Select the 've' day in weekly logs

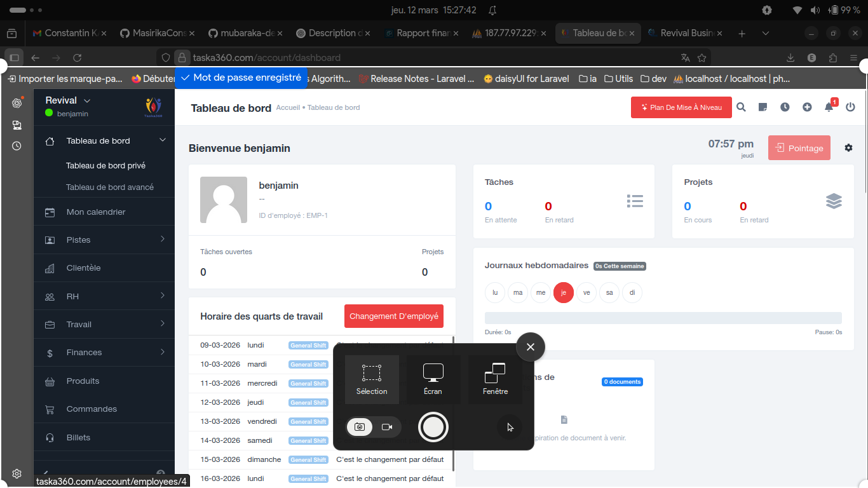(587, 292)
